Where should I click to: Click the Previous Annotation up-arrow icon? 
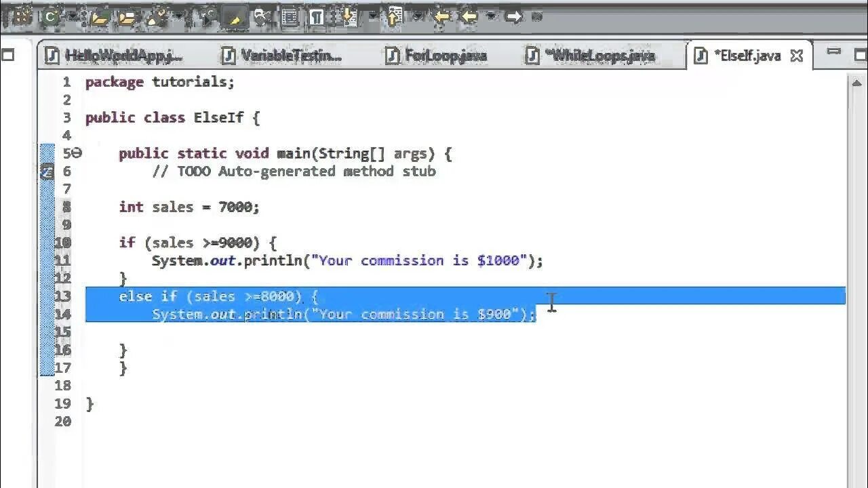(395, 17)
